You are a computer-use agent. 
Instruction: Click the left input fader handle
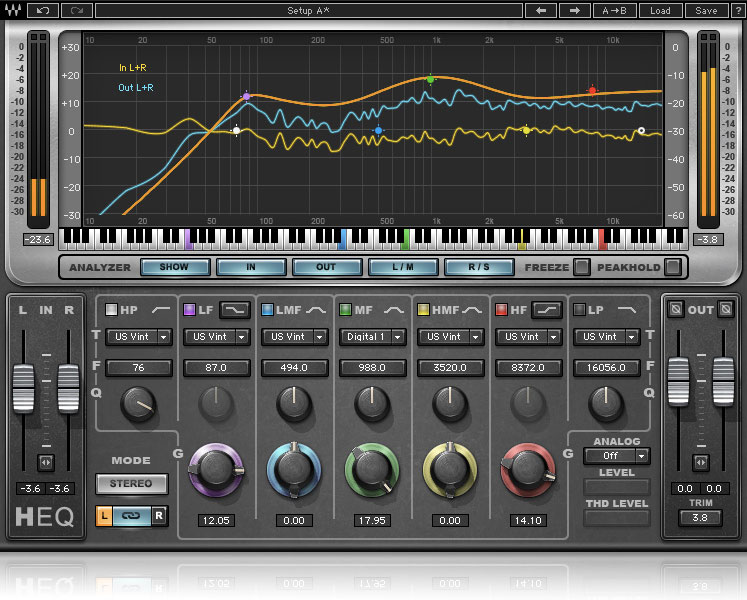[x=23, y=388]
